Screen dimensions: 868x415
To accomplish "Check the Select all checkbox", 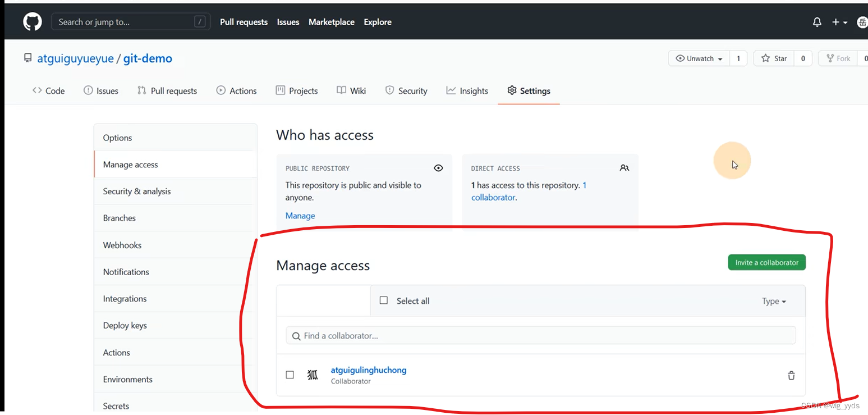I will coord(384,300).
